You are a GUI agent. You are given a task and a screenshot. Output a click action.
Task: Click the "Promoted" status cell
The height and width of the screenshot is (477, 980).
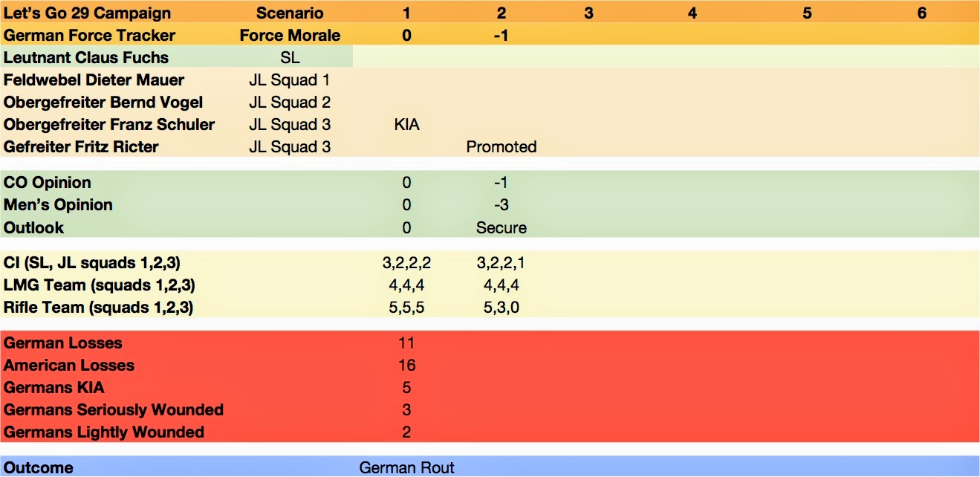click(x=502, y=147)
